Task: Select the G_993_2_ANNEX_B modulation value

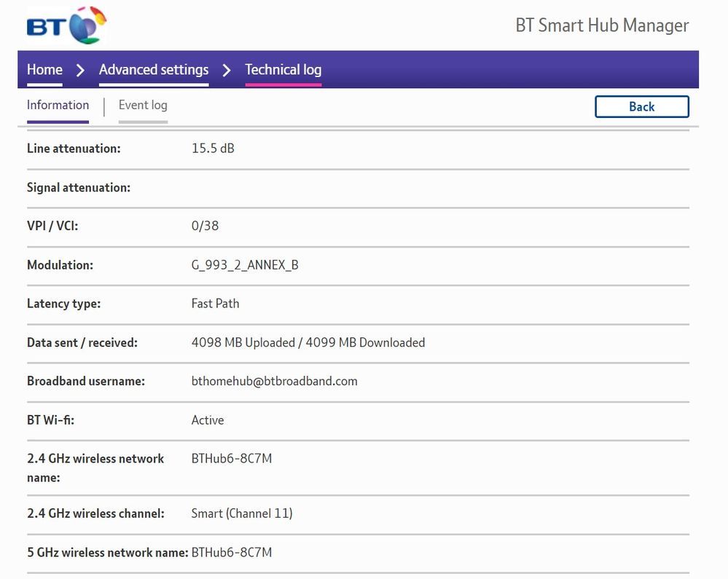Action: (245, 265)
